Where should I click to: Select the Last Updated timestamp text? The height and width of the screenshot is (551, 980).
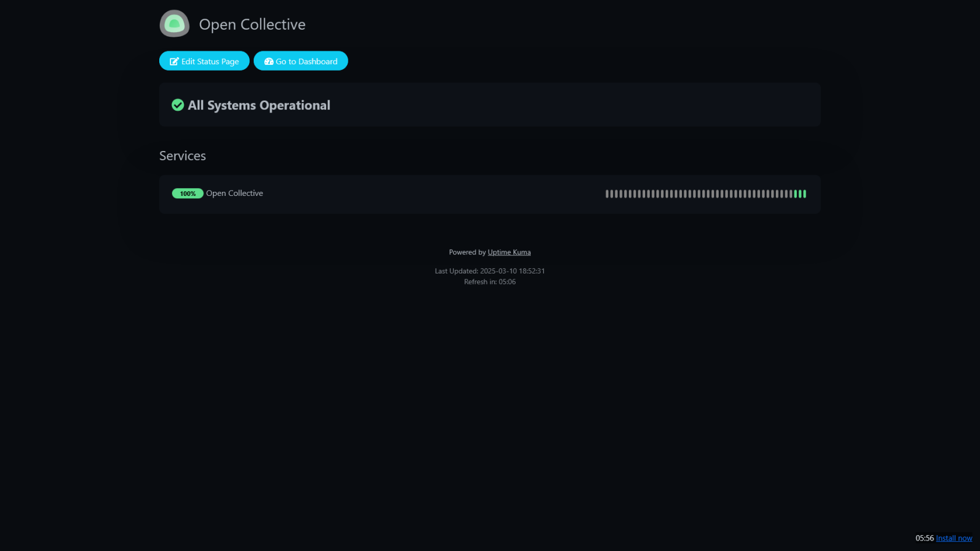pos(489,271)
